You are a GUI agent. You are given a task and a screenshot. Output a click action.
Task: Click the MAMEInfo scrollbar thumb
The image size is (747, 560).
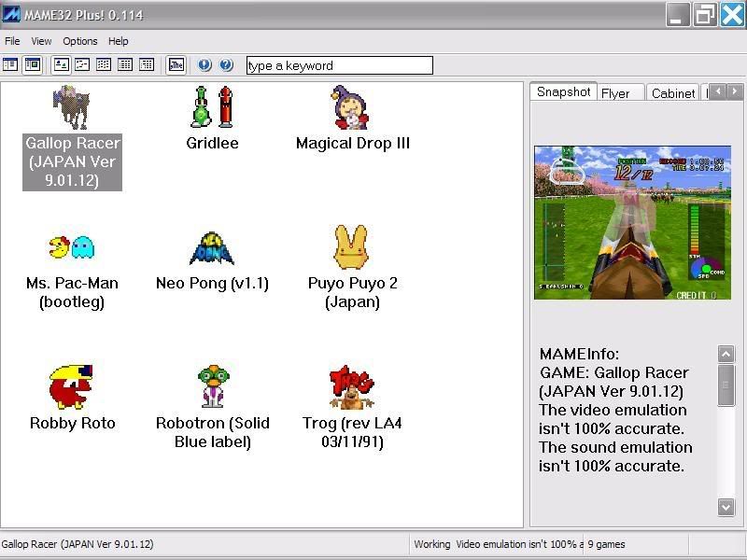pyautogui.click(x=726, y=385)
